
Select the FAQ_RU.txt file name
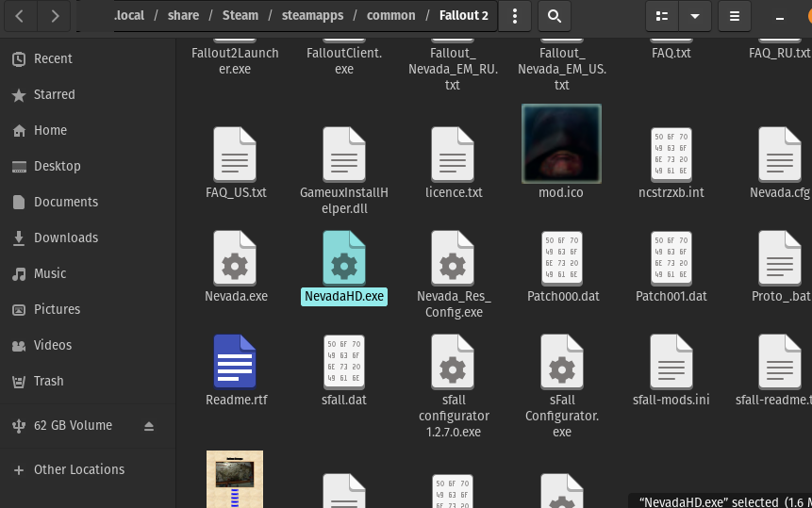point(780,53)
